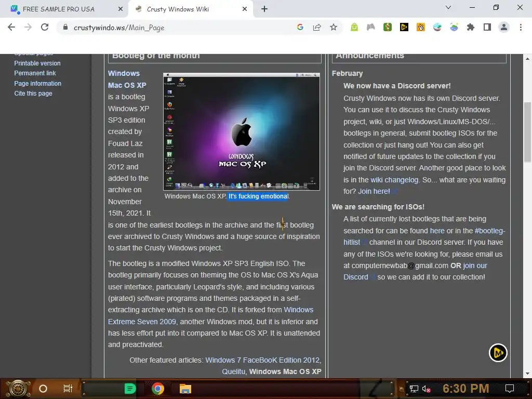Screen dimensions: 532x399
Task: Open the gray gamepad extension icon
Action: pos(371,27)
